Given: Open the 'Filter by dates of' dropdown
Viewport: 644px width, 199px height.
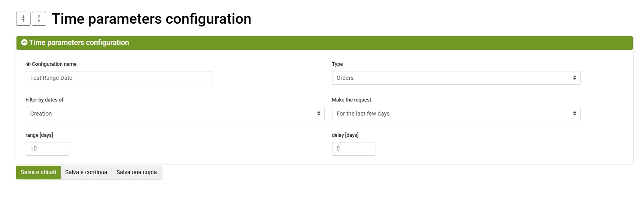Looking at the screenshot, I should point(175,114).
